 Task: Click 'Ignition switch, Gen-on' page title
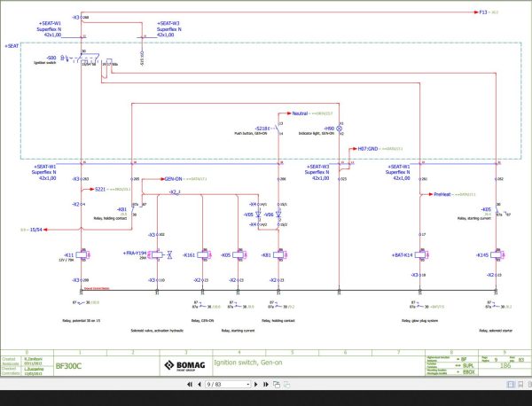tap(248, 363)
